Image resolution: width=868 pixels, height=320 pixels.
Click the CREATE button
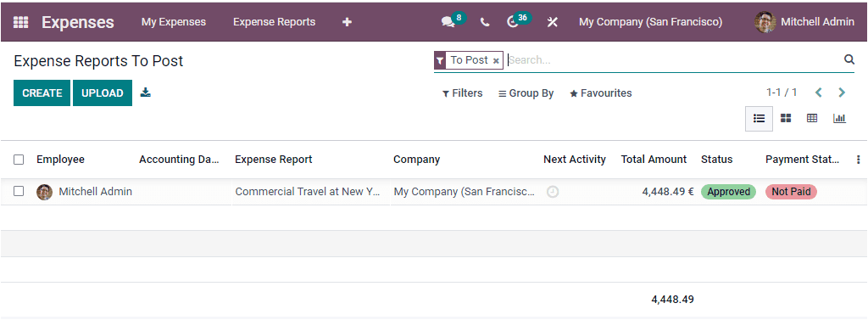coord(42,93)
